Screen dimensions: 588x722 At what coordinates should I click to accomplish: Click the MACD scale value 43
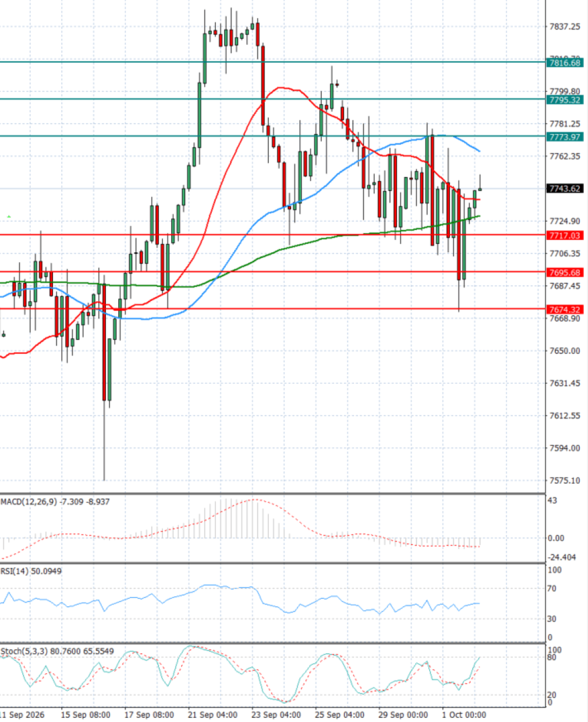553,500
